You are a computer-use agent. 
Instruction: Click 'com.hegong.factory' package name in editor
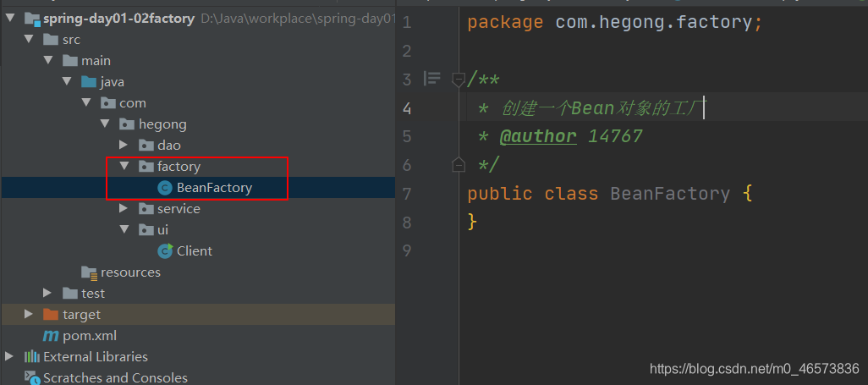click(653, 23)
